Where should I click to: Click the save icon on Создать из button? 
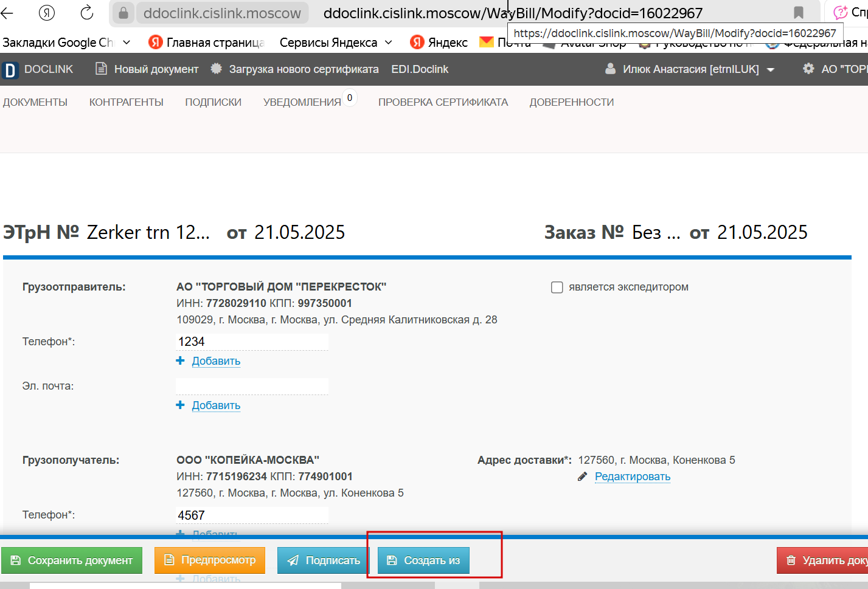[392, 560]
